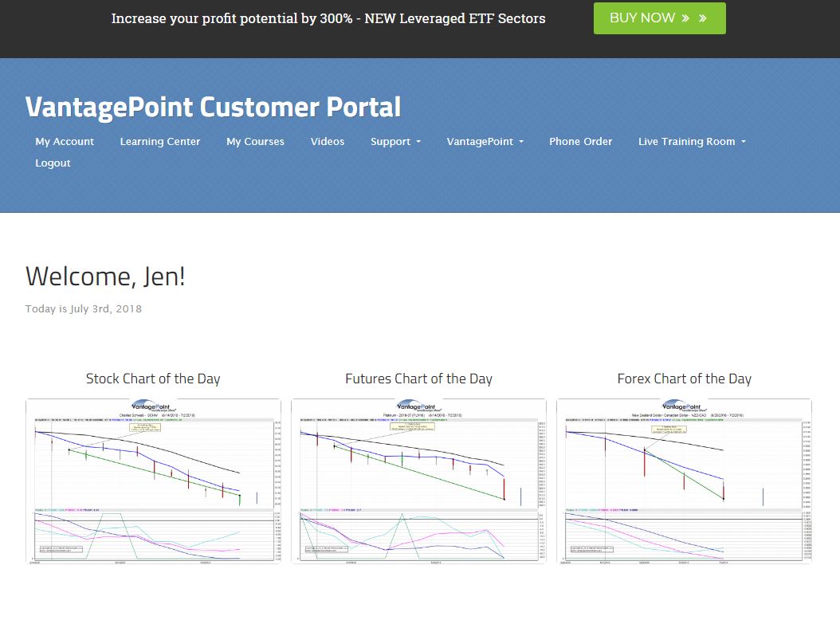Open My Courses in navigation
The image size is (840, 624).
click(x=255, y=141)
